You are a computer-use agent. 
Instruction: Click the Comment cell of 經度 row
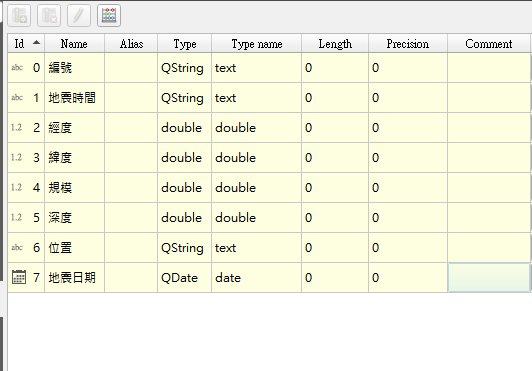pos(489,128)
